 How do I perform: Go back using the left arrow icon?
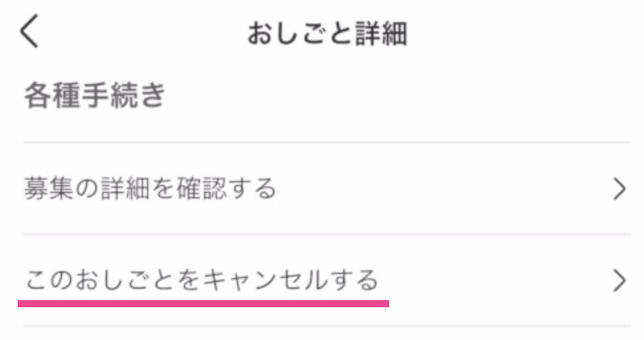tap(29, 31)
